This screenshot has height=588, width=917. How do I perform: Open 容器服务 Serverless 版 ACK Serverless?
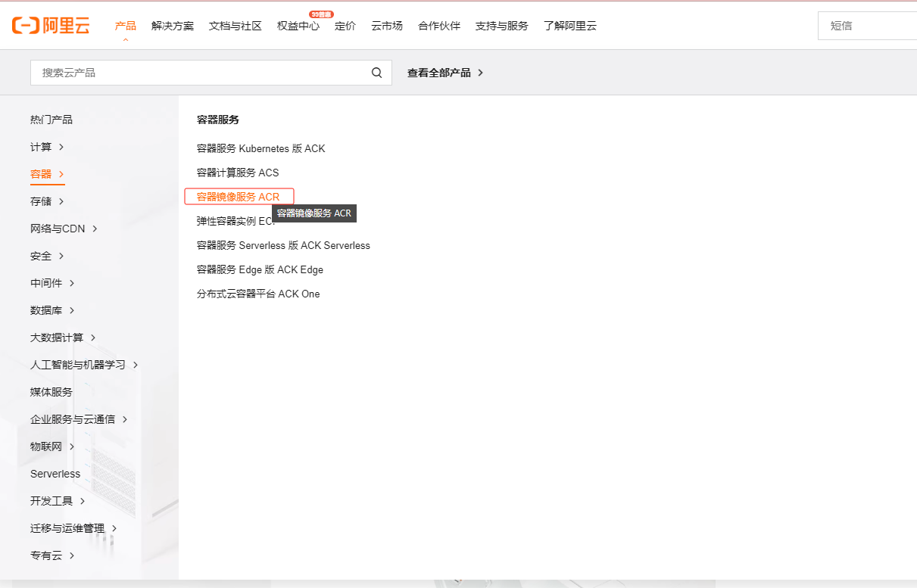point(283,245)
